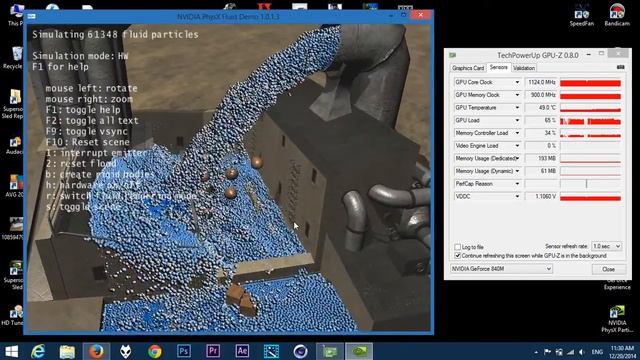Expand Video Engine Load dropdown
The width and height of the screenshot is (640, 360).
tap(517, 145)
